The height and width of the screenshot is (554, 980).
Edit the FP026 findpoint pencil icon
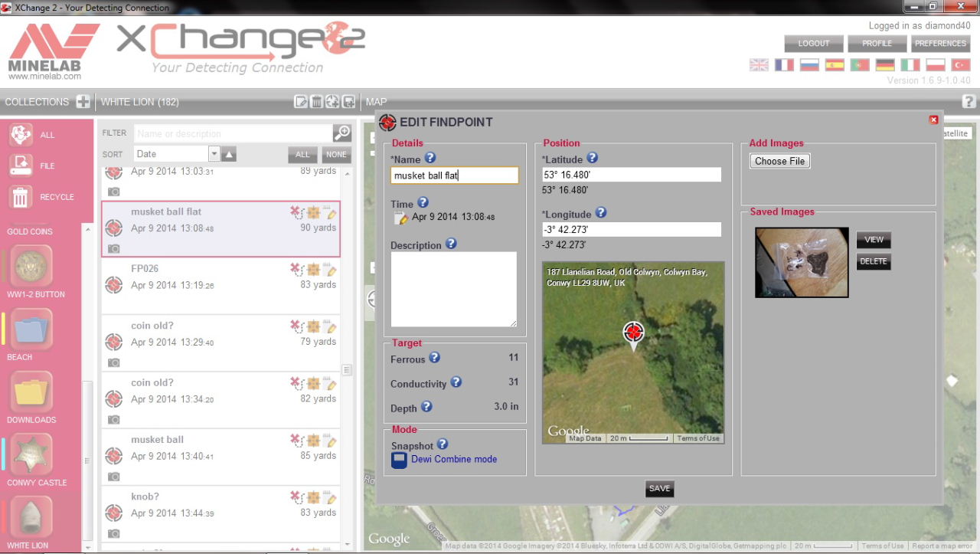coord(330,269)
